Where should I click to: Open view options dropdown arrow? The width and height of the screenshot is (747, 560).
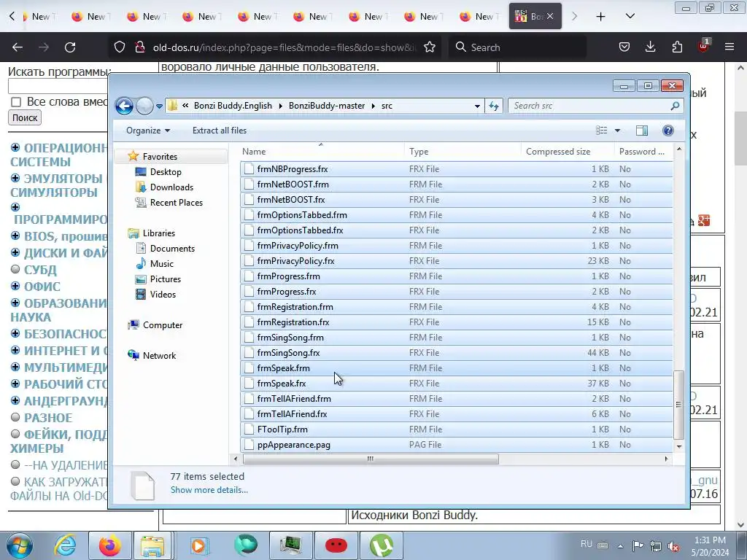coord(617,131)
